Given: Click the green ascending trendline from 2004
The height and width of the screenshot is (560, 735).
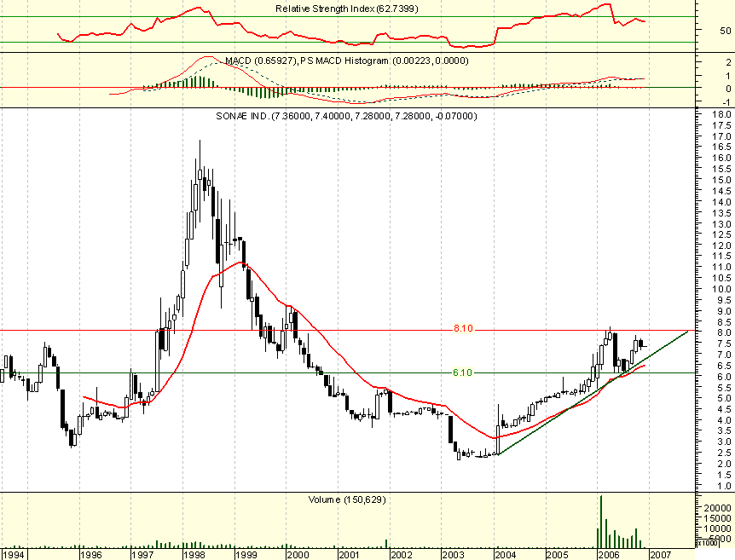Looking at the screenshot, I should pos(593,392).
